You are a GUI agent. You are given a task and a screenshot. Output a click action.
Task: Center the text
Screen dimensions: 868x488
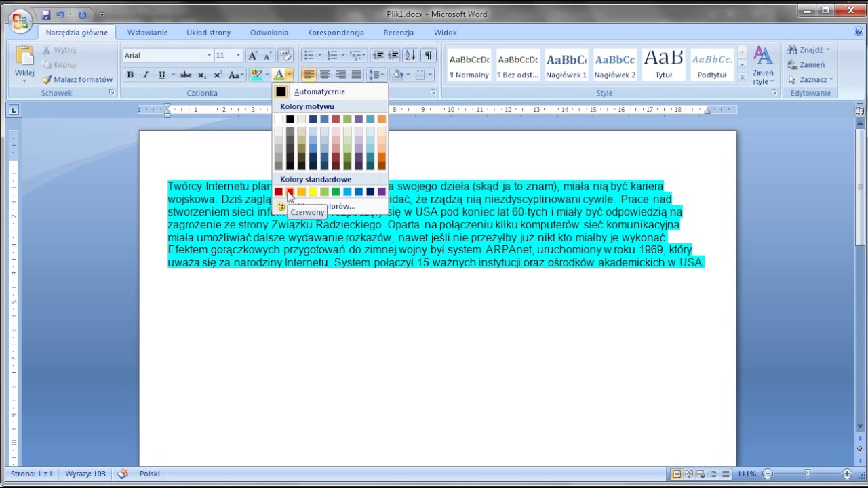click(x=325, y=75)
